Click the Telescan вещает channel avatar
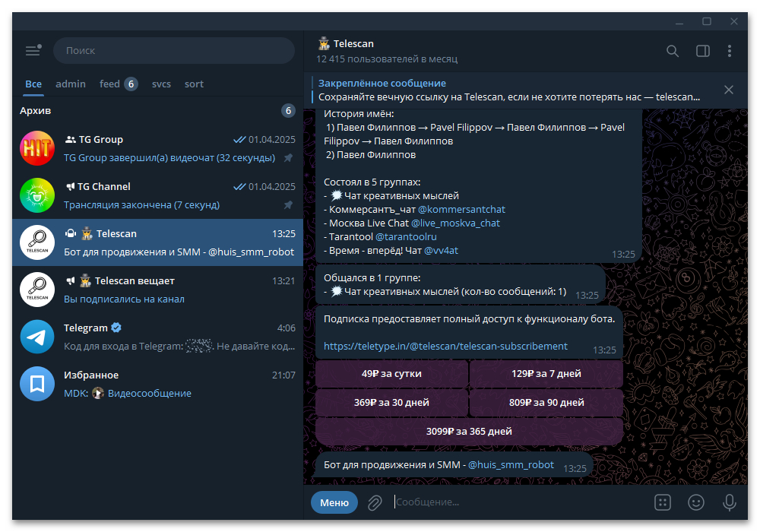 [x=37, y=290]
